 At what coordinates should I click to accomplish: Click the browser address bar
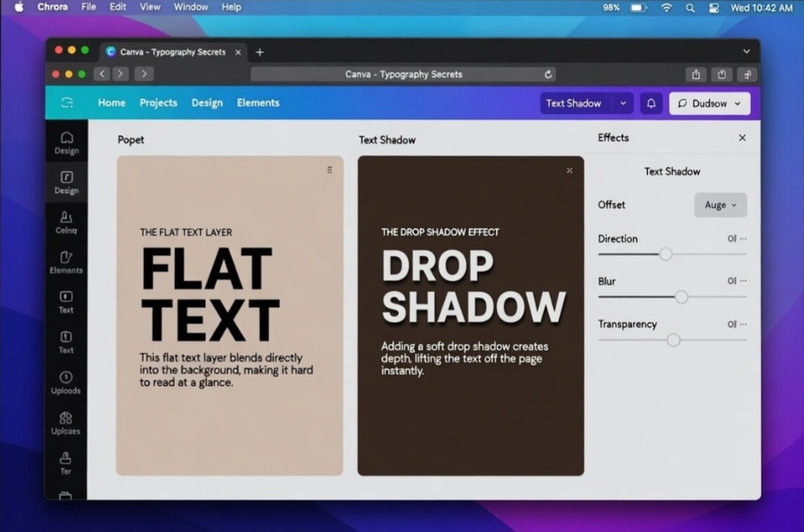pos(403,74)
